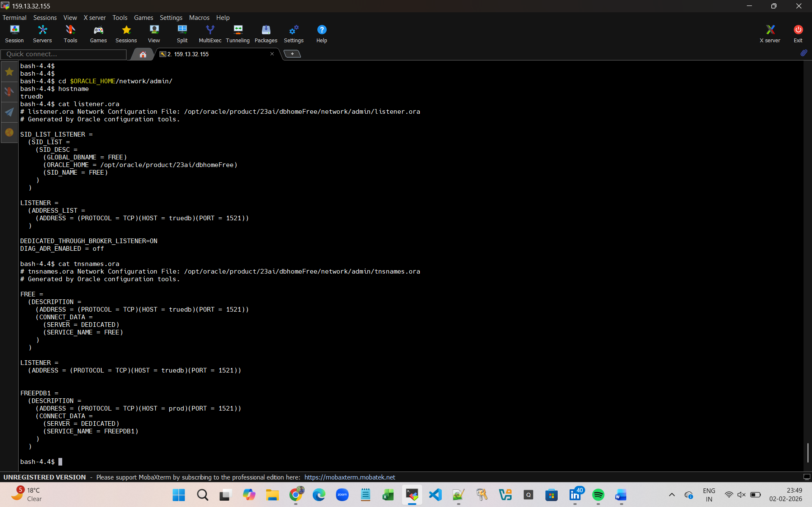Image resolution: width=812 pixels, height=507 pixels.
Task: Open the Tools menu in menu bar
Action: click(x=120, y=18)
